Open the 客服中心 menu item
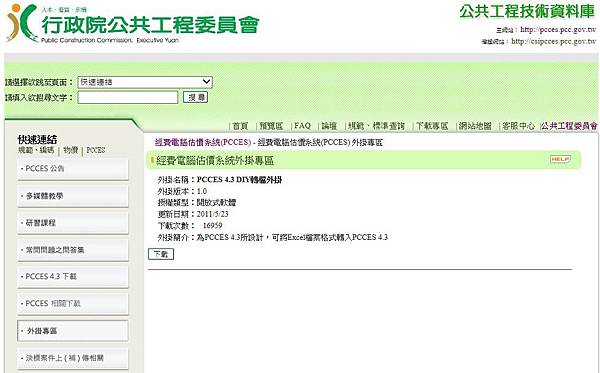This screenshot has height=373, width=600. 518,126
